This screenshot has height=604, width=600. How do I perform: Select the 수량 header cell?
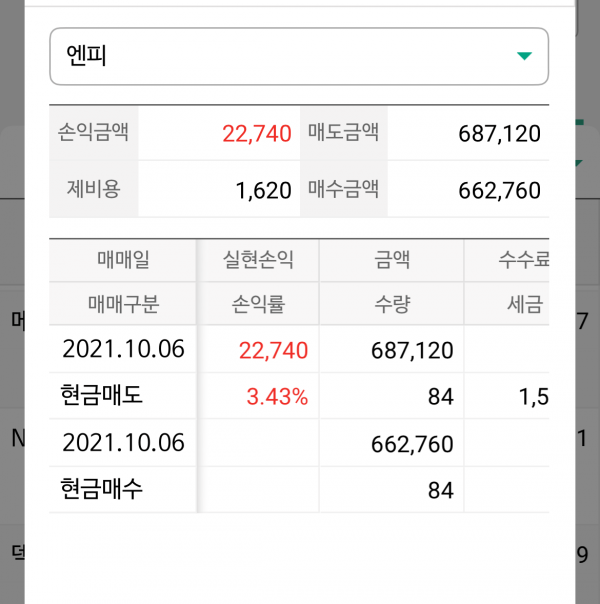click(x=390, y=303)
